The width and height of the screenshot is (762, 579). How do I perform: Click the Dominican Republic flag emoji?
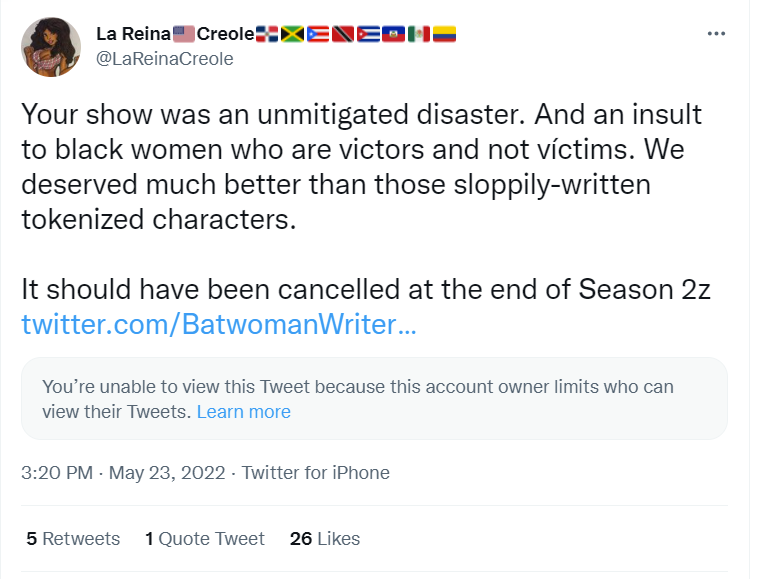point(268,34)
